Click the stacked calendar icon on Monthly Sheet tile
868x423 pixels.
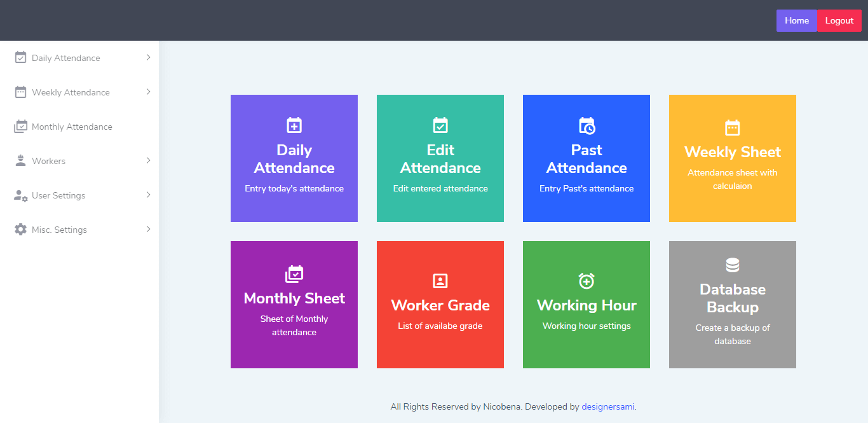[x=294, y=274]
